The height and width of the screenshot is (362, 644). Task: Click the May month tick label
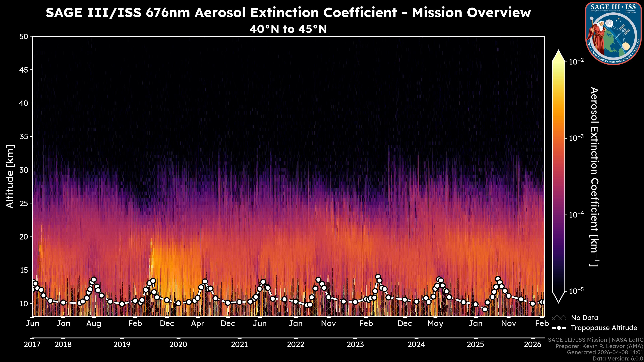(x=435, y=323)
